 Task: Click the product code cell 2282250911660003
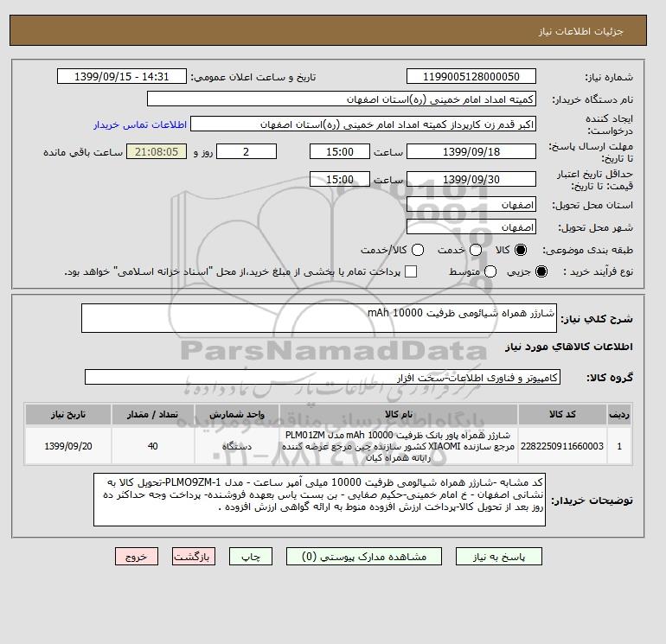tap(562, 446)
